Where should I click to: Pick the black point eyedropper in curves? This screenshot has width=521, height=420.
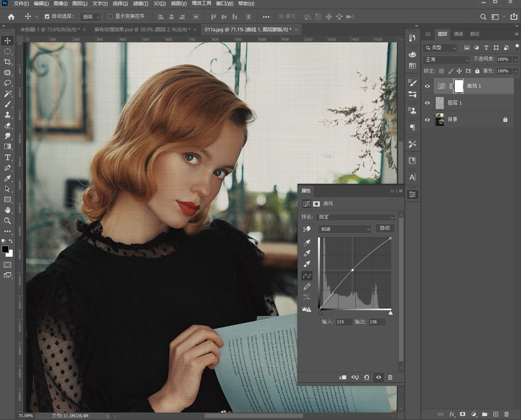[307, 242]
